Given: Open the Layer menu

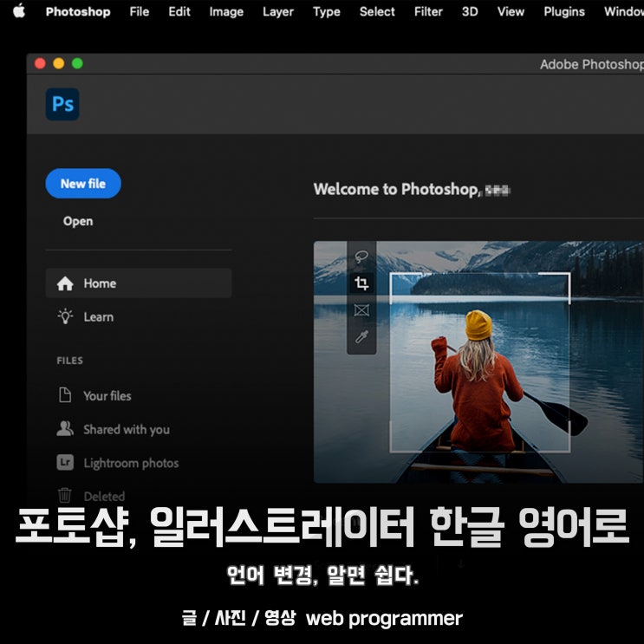Looking at the screenshot, I should [x=278, y=12].
